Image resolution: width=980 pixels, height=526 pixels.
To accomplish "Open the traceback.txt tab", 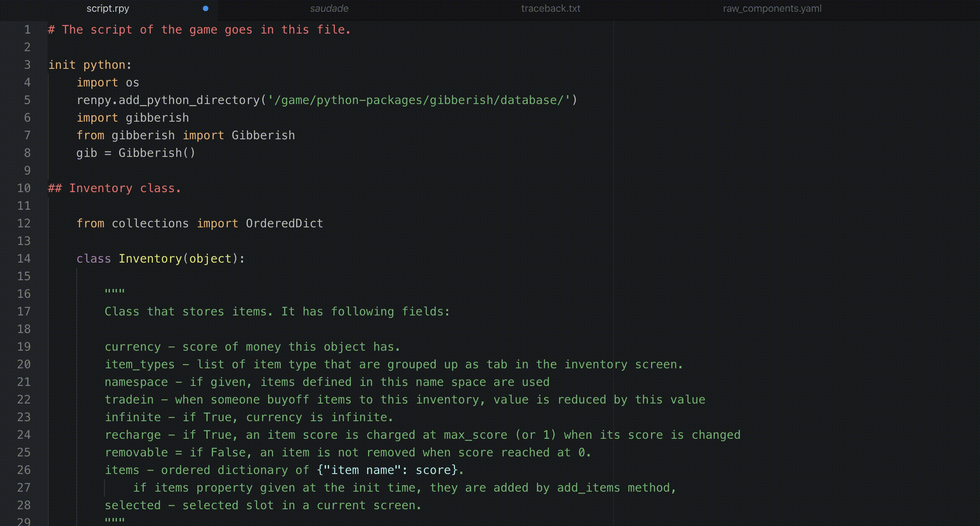I will pyautogui.click(x=550, y=8).
